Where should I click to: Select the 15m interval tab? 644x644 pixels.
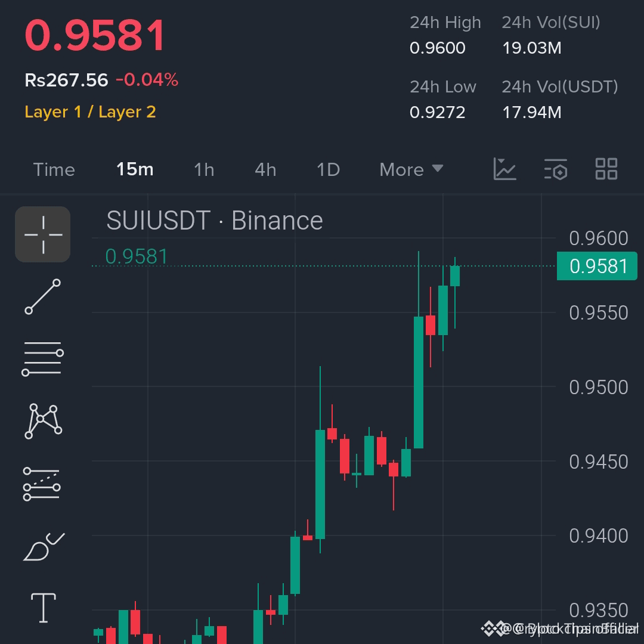click(135, 169)
